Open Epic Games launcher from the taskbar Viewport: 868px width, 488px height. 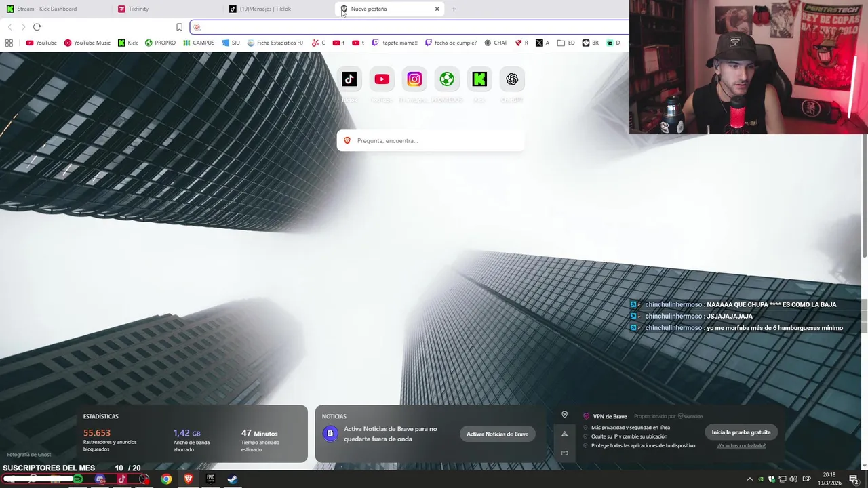click(x=210, y=479)
